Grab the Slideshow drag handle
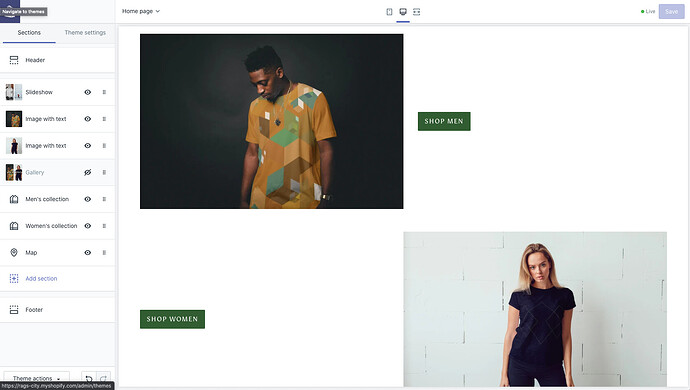This screenshot has width=690, height=390. tap(104, 92)
